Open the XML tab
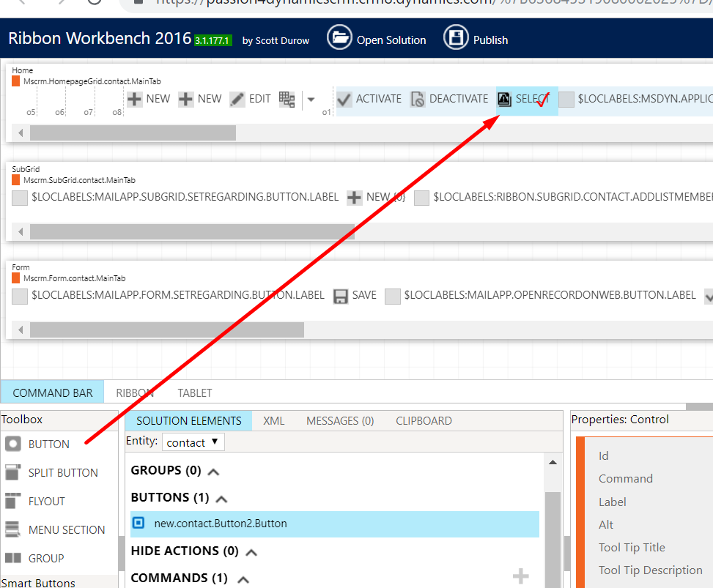713x588 pixels. tap(273, 420)
